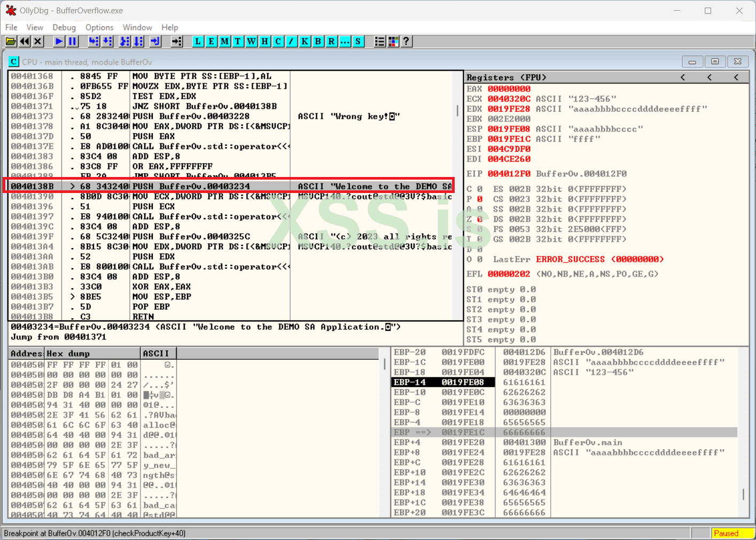Open the Appearance color grid icon

[393, 41]
